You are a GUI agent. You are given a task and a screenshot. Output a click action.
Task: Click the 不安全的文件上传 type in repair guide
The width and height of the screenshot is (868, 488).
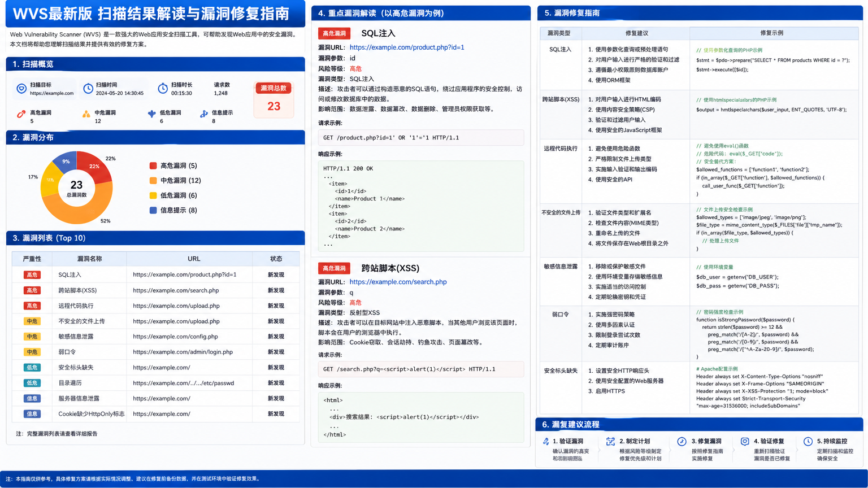tap(561, 213)
